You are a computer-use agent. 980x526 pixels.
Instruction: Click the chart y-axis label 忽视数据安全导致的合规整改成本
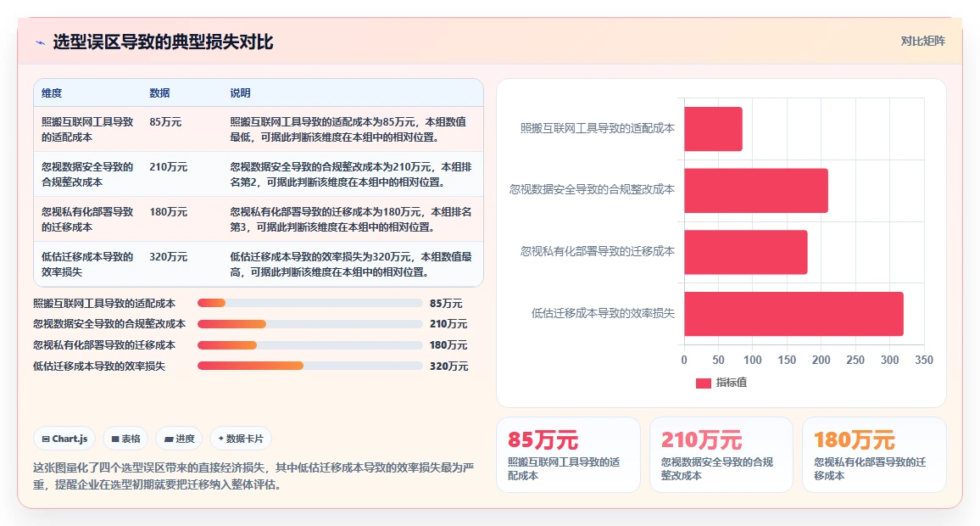592,189
